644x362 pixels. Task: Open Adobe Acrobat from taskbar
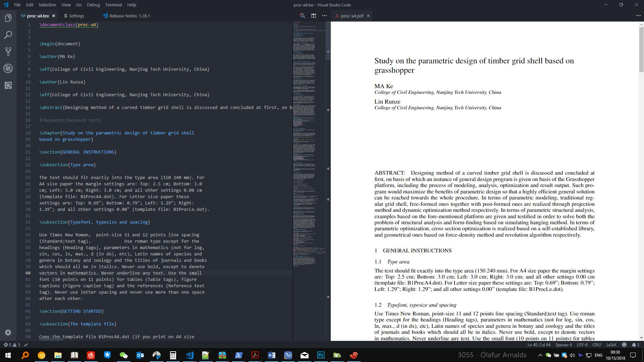click(255, 355)
